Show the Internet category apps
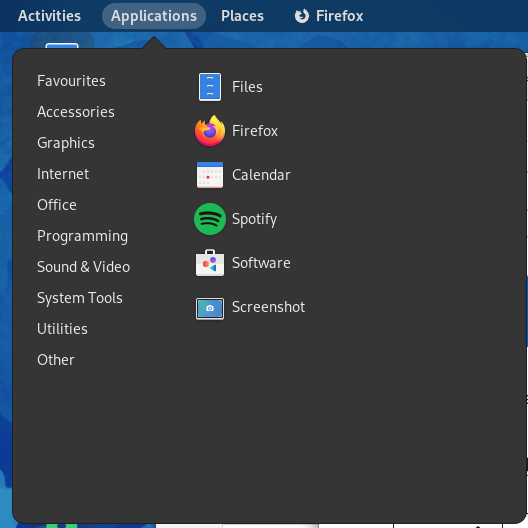The image size is (528, 528). click(x=63, y=174)
